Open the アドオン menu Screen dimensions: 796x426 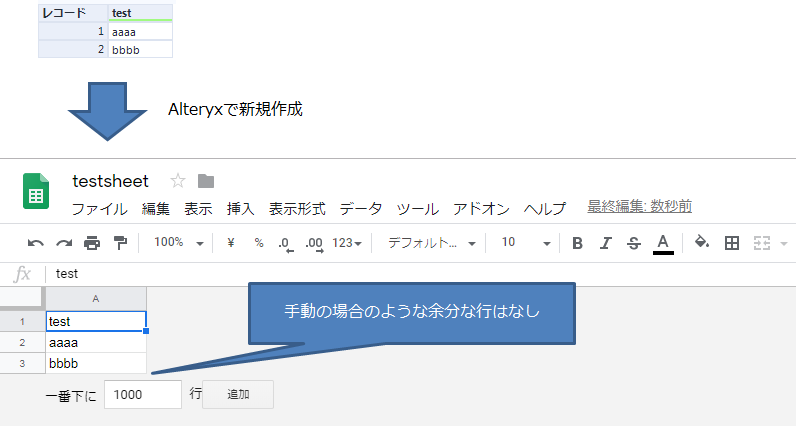[481, 209]
